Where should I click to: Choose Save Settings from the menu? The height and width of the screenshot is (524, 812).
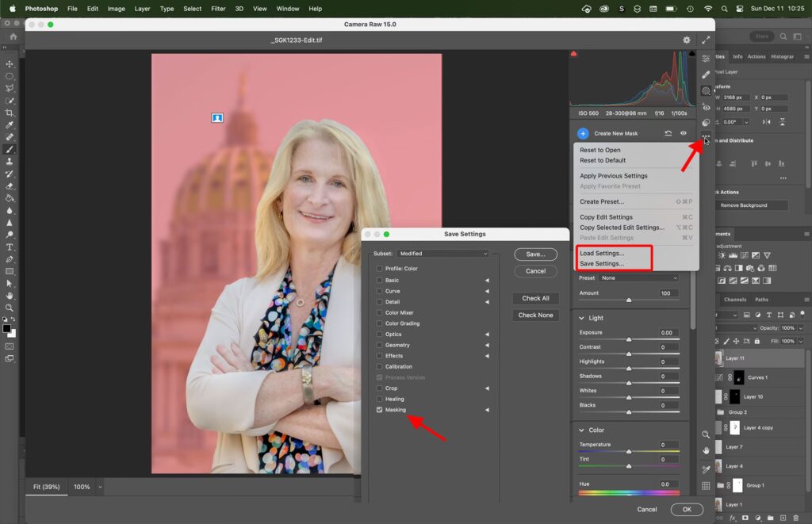pos(601,263)
